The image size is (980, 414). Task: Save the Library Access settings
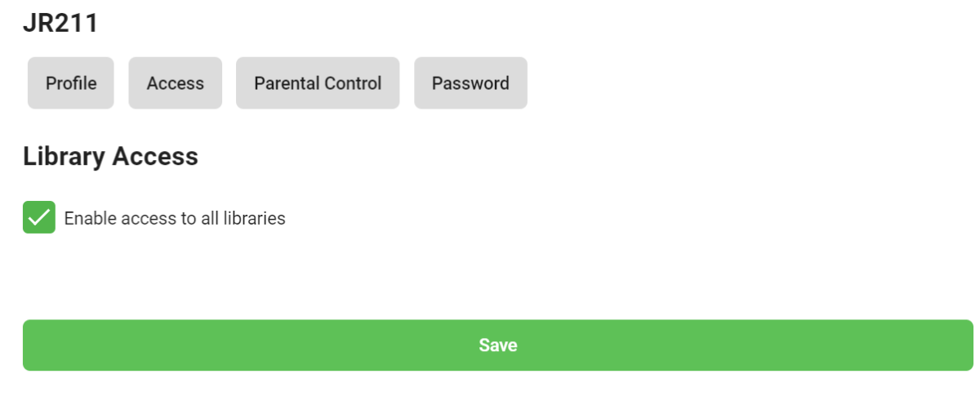click(497, 345)
